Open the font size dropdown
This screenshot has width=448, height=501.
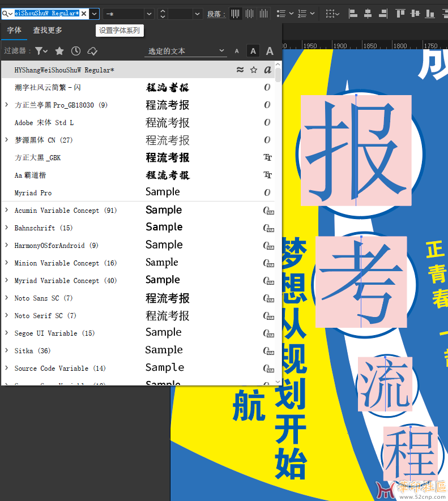(x=197, y=14)
